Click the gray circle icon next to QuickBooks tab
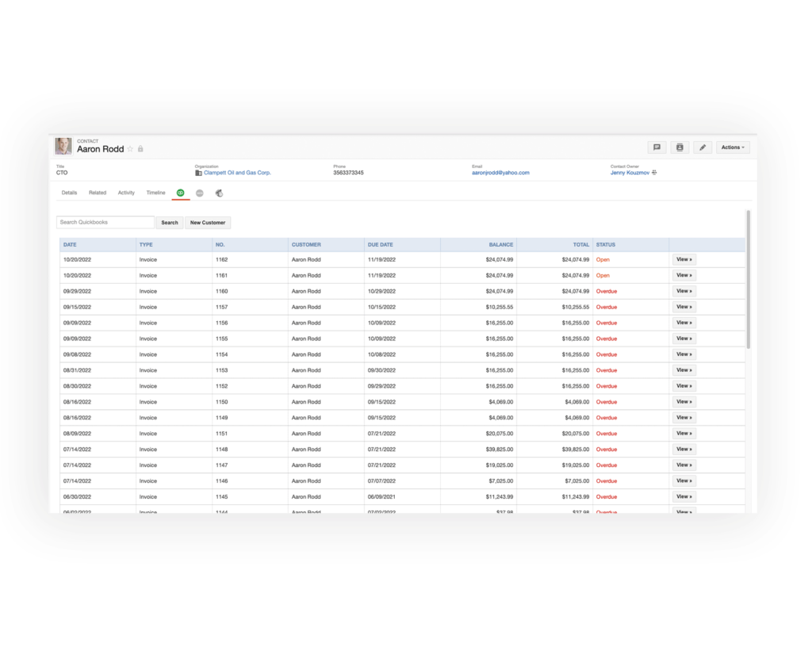This screenshot has width=812, height=666. [200, 193]
